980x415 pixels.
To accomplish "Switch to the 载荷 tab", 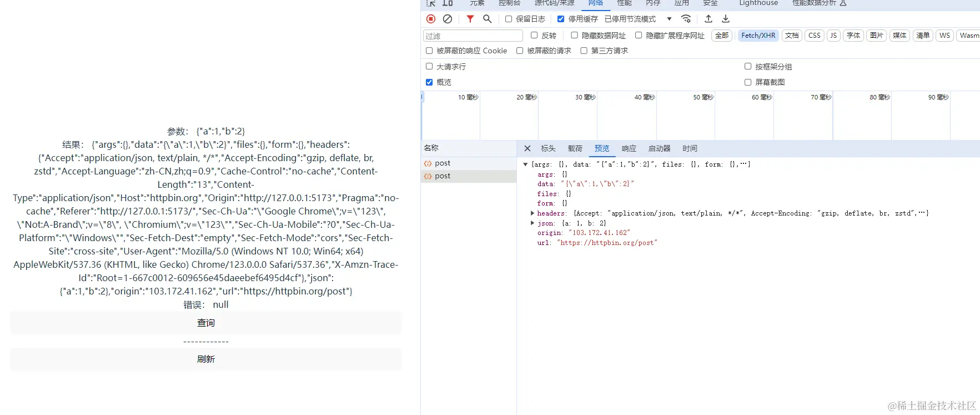I will tap(575, 148).
